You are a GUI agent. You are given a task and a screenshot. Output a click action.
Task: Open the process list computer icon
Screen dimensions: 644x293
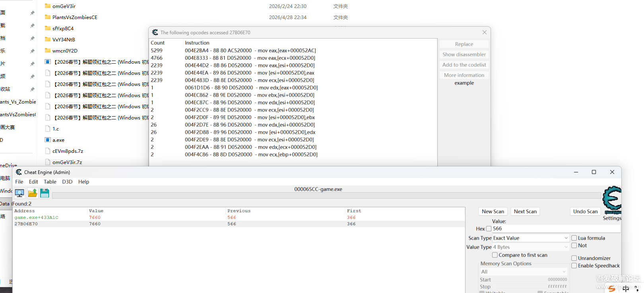[19, 193]
